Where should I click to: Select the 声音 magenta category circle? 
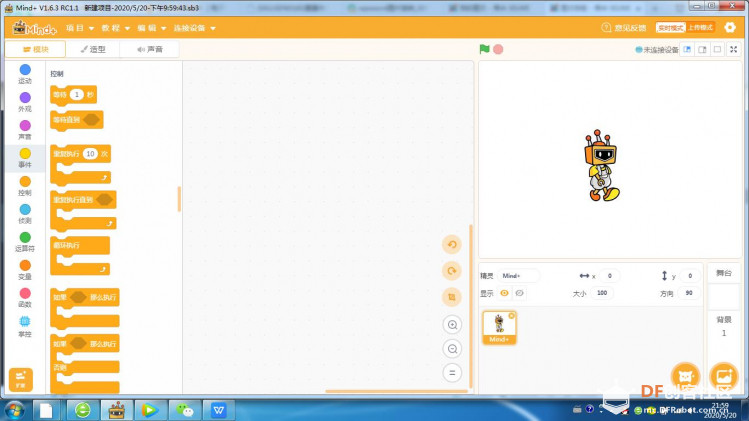coord(25,125)
